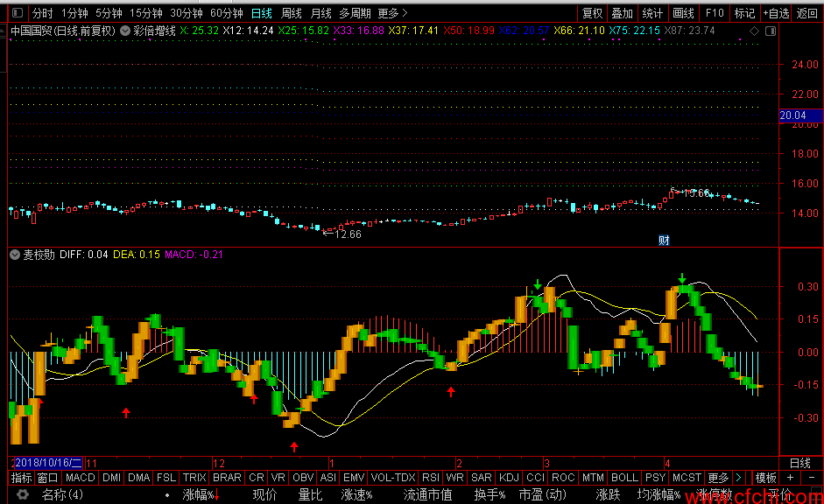Open the 麦棱勋 indicator dropdown circle
The width and height of the screenshot is (824, 504).
(15, 255)
